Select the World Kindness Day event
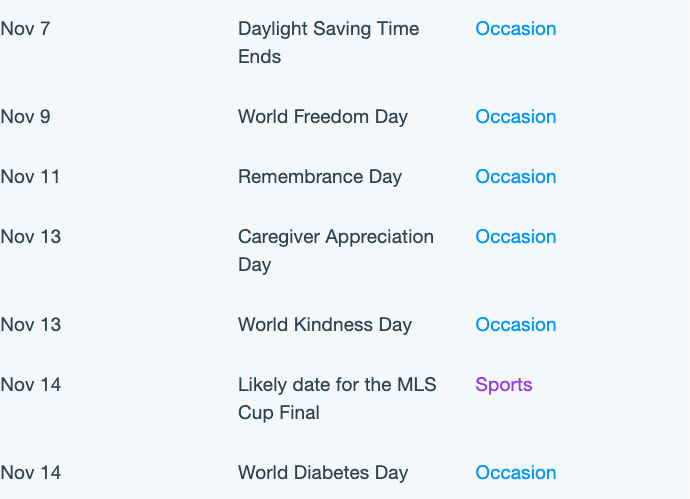Image resolution: width=690 pixels, height=499 pixels. click(325, 325)
